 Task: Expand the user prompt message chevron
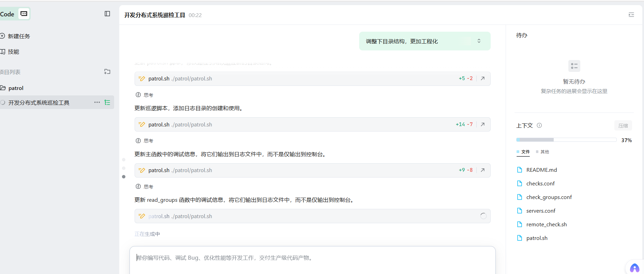pos(479,41)
